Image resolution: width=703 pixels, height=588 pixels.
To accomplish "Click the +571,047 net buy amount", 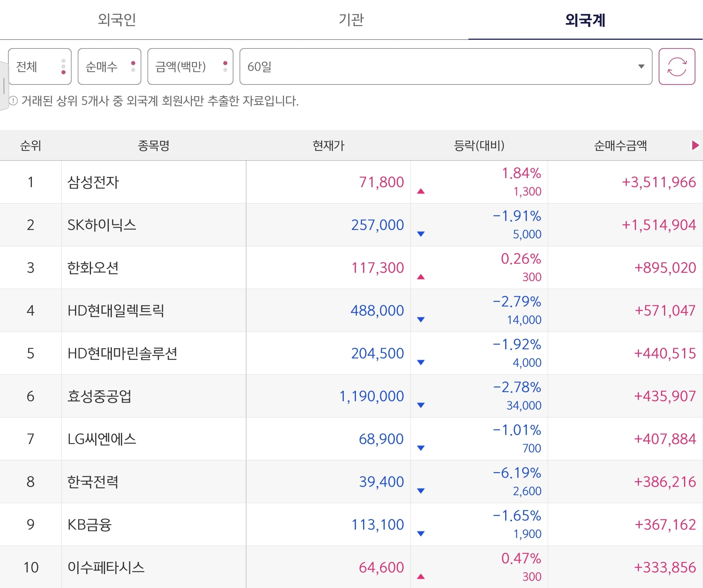I will click(665, 311).
